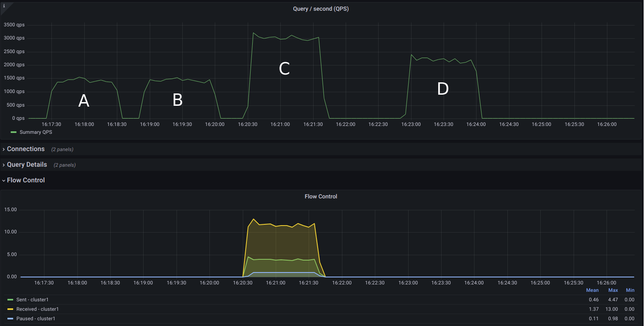Image resolution: width=644 pixels, height=326 pixels.
Task: Toggle the Summary QPS legend series
Action: [36, 132]
